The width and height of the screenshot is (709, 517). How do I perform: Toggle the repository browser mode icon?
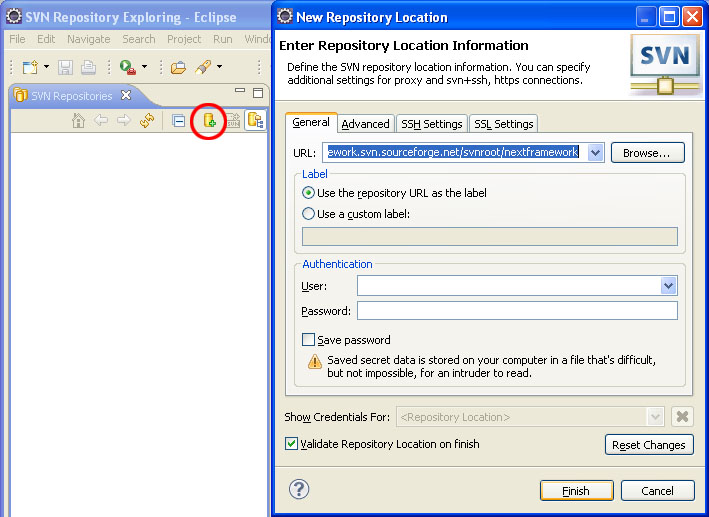[x=255, y=120]
